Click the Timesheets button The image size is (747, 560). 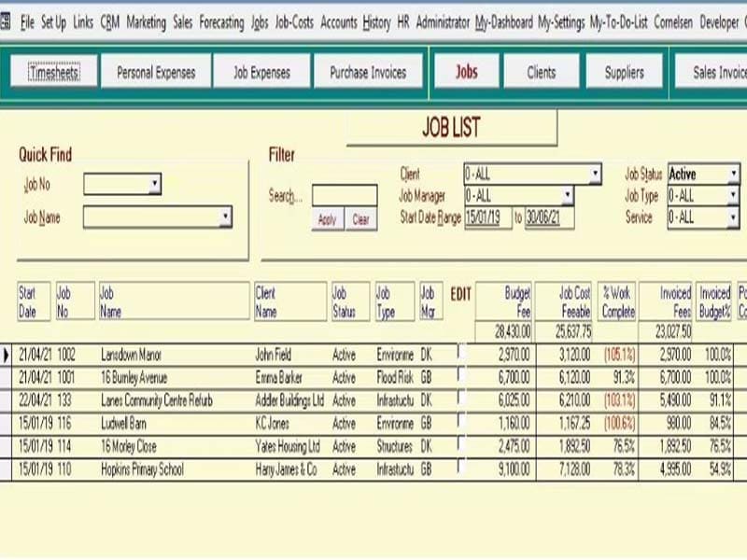click(54, 72)
